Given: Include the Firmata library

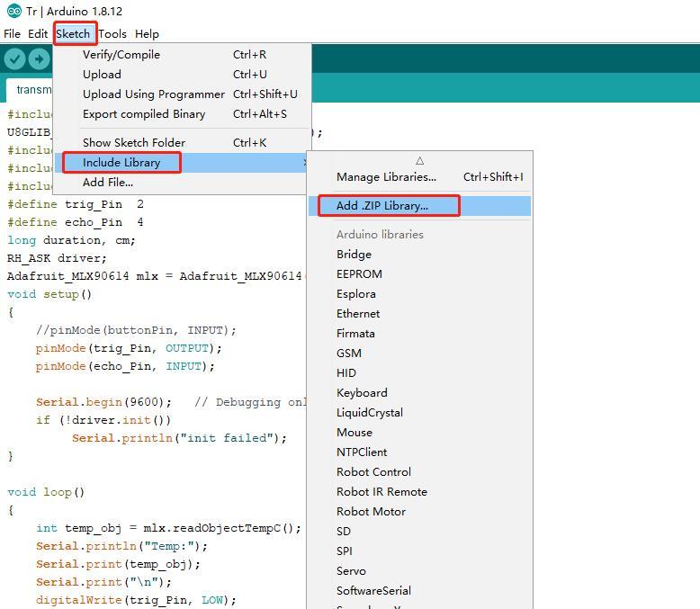Looking at the screenshot, I should point(419,333).
